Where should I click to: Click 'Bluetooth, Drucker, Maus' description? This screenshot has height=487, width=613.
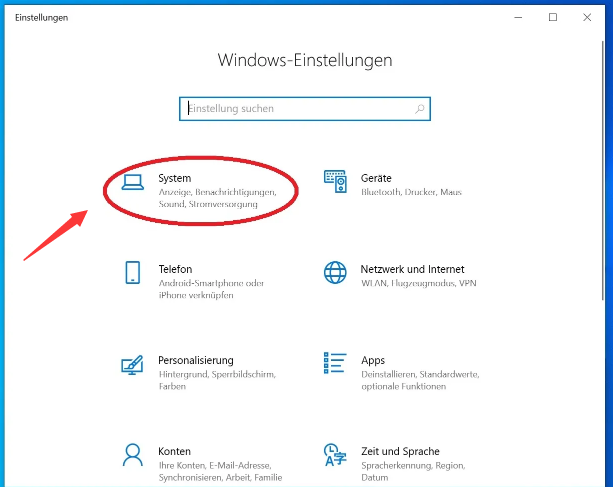411,192
